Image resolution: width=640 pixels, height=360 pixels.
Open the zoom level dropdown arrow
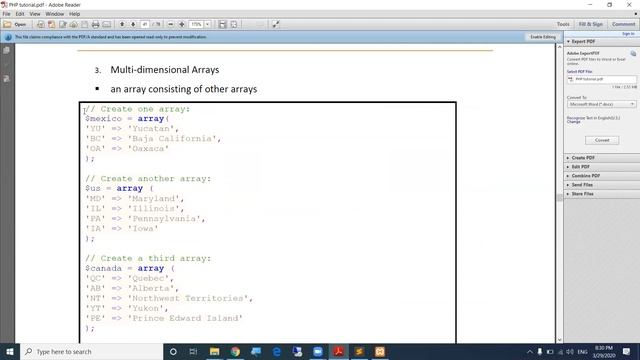[x=207, y=24]
